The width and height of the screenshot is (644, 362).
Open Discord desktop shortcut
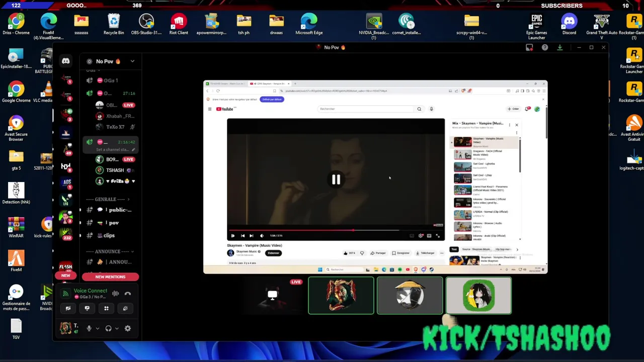click(569, 24)
